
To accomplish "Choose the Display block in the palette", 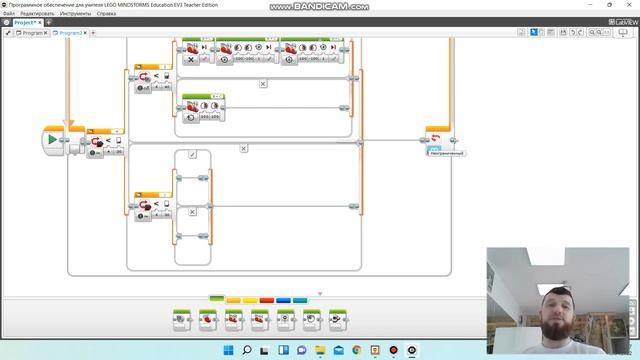I will point(285,320).
